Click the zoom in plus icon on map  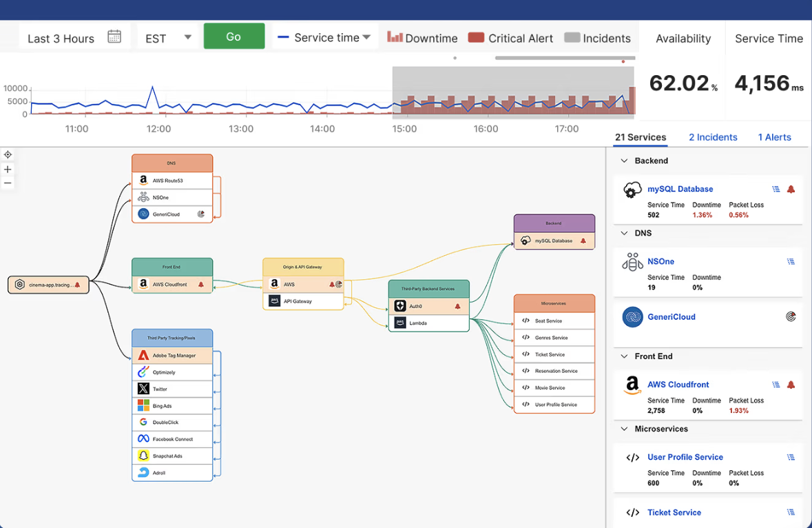8,169
